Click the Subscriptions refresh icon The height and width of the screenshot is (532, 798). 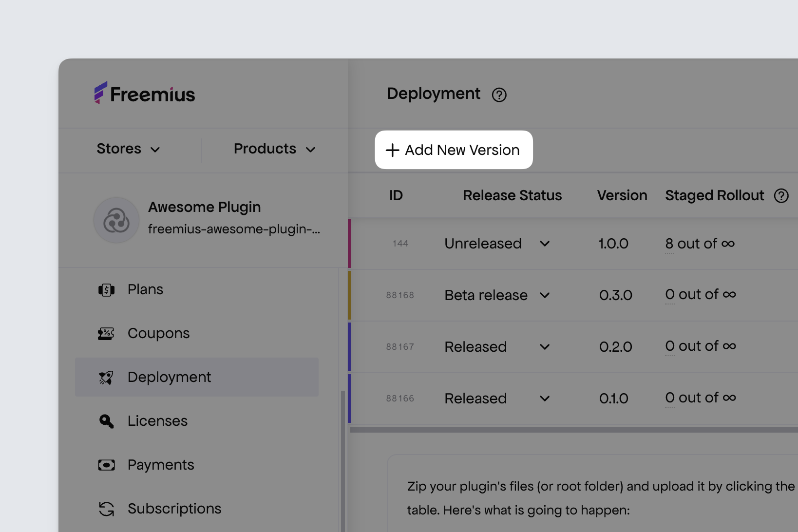click(106, 509)
